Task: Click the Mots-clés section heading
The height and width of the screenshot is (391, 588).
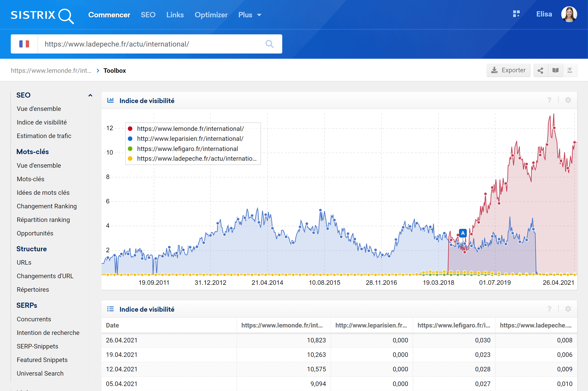Action: pyautogui.click(x=32, y=152)
